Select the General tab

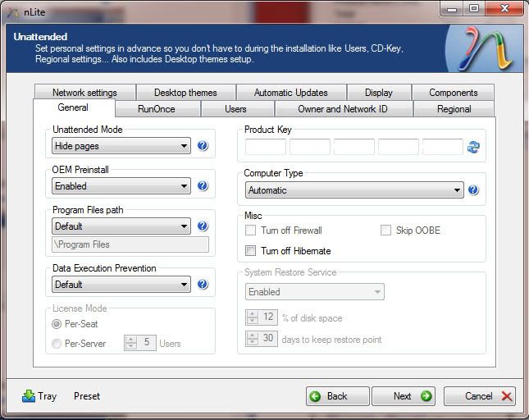tap(73, 107)
